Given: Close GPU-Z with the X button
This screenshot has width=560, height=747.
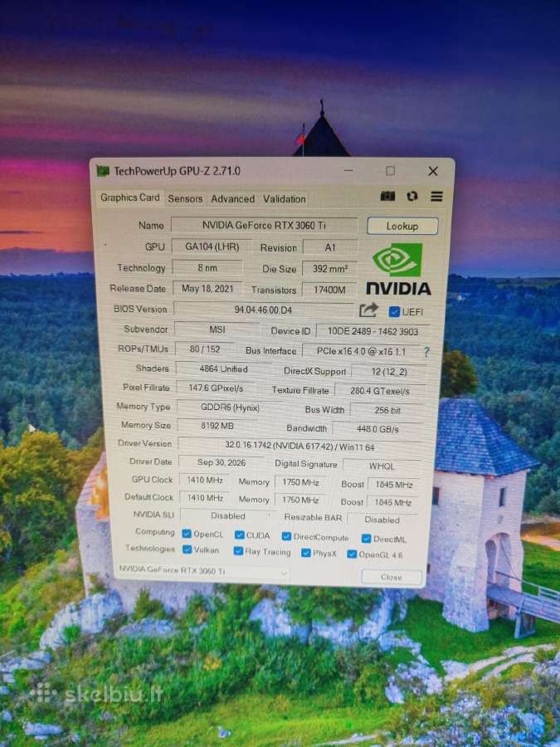Looking at the screenshot, I should [433, 171].
